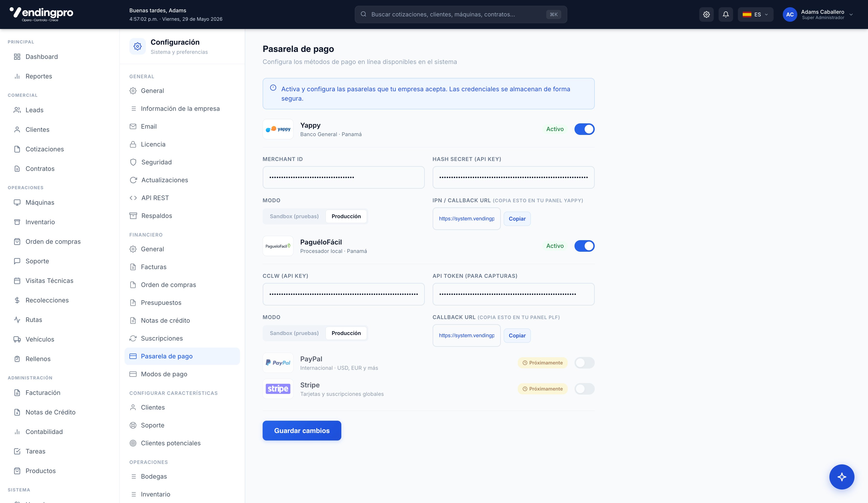868x503 pixels.
Task: Click the Suscripciones sync icon
Action: pos(133,339)
